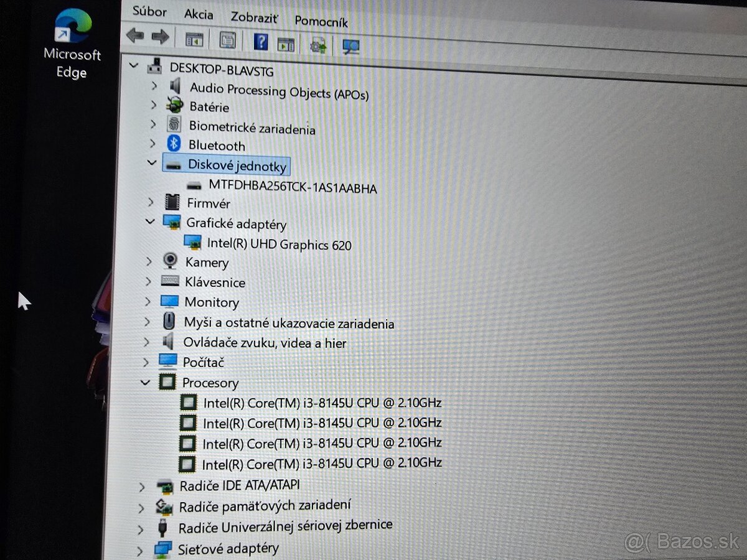Click the Help question mark icon
This screenshot has height=560, width=747.
click(x=260, y=41)
